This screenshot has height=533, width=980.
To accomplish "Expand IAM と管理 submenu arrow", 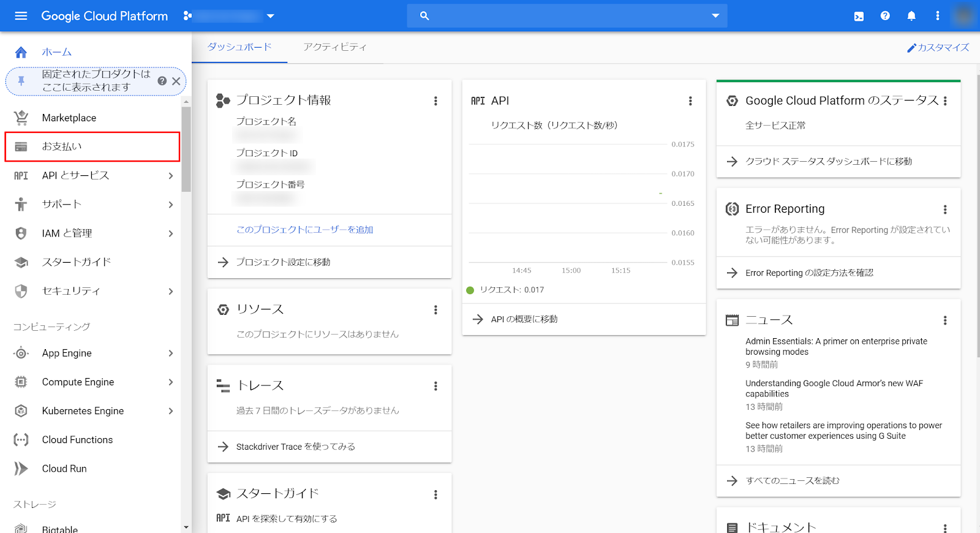I will 171,233.
